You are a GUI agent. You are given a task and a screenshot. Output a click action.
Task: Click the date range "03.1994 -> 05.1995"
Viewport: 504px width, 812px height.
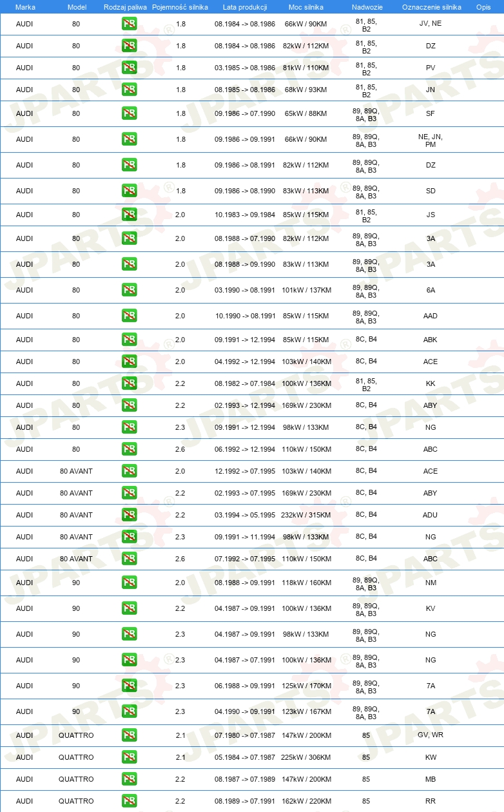[x=245, y=515]
